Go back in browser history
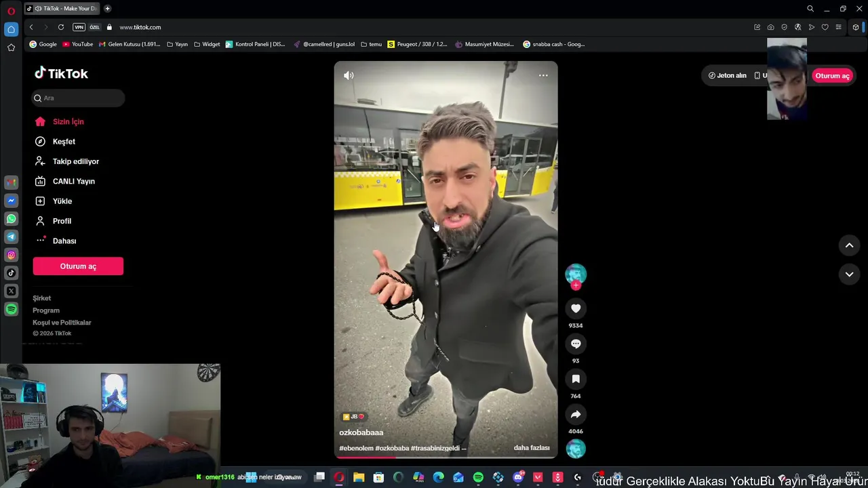The image size is (868, 488). click(x=31, y=27)
